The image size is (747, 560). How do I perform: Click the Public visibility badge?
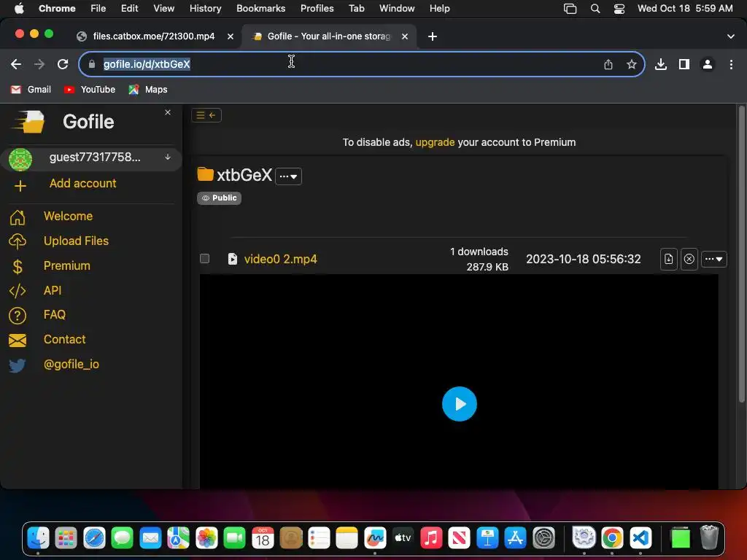219,198
